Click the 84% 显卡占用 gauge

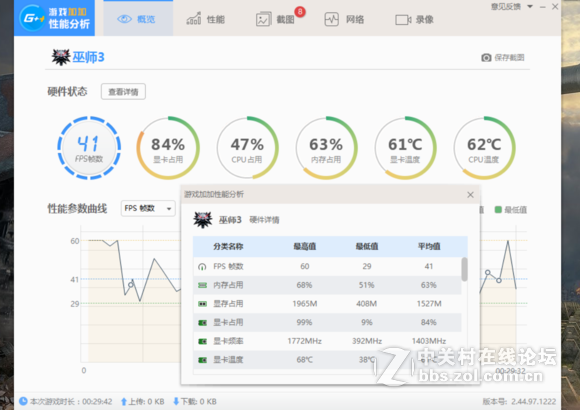tap(168, 148)
